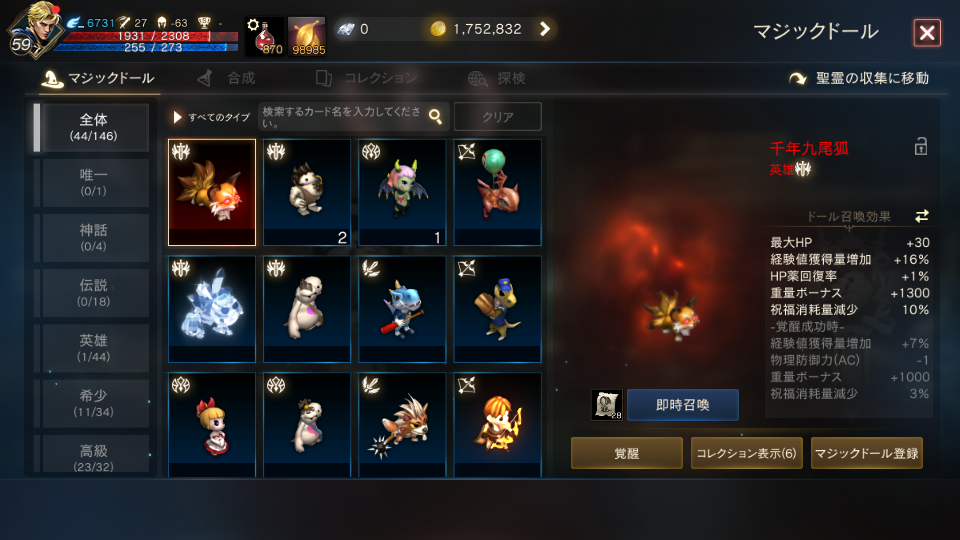
Task: Select the 希少 (11/34) rarity filter
Action: tap(92, 403)
